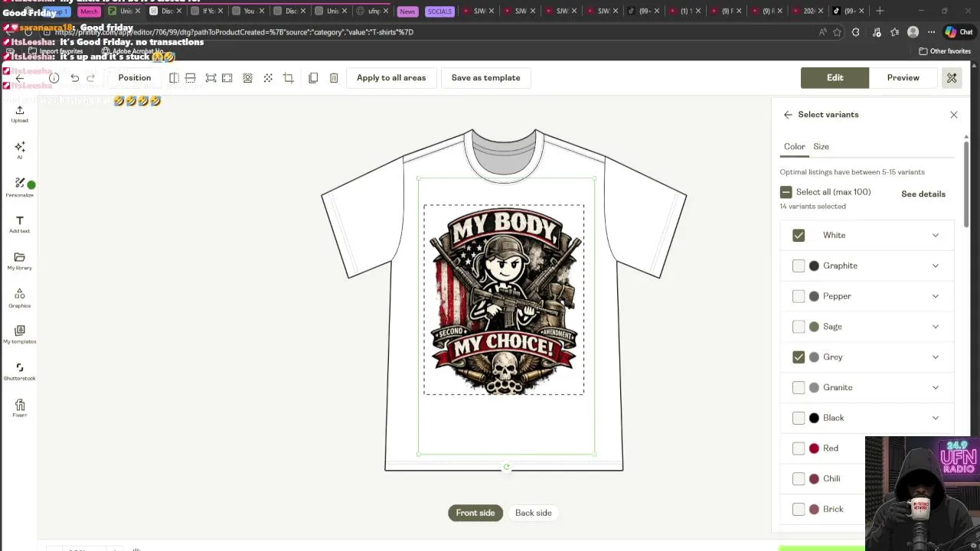Click the rotate handle below the print area
Image resolution: width=980 pixels, height=551 pixels.
[506, 466]
